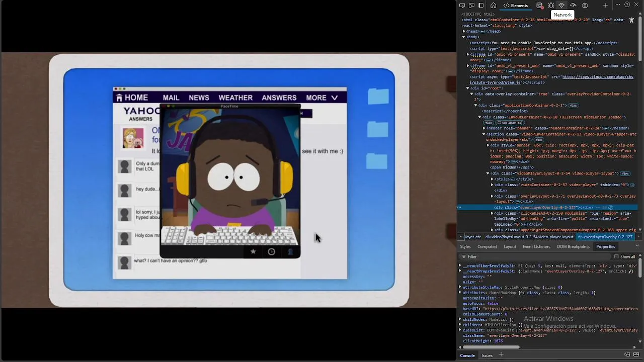The width and height of the screenshot is (644, 362).
Task: Open the Console drawer tab
Action: point(467,355)
